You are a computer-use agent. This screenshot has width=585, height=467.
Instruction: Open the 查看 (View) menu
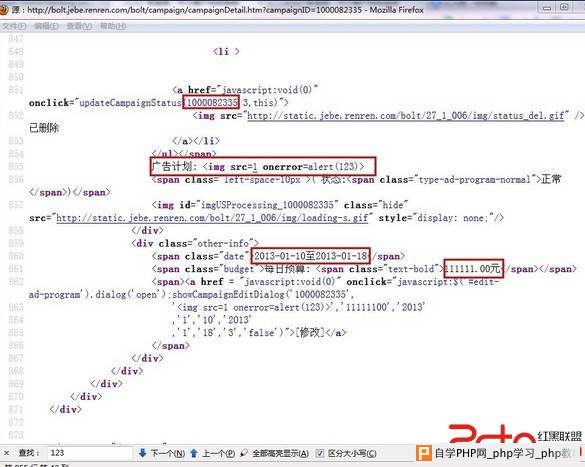point(79,26)
